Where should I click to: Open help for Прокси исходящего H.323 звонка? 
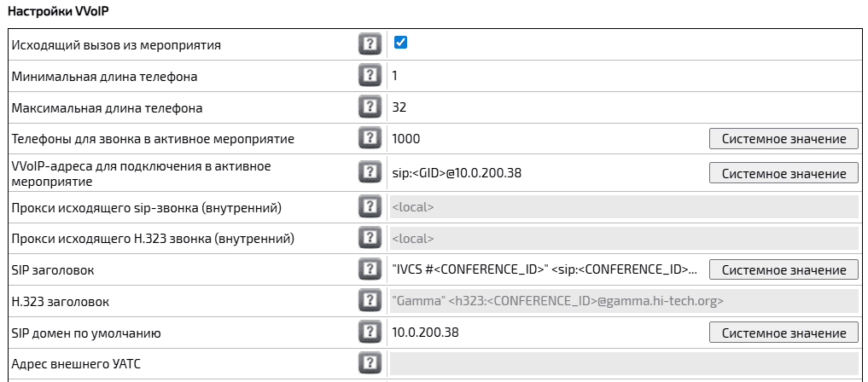click(x=370, y=238)
